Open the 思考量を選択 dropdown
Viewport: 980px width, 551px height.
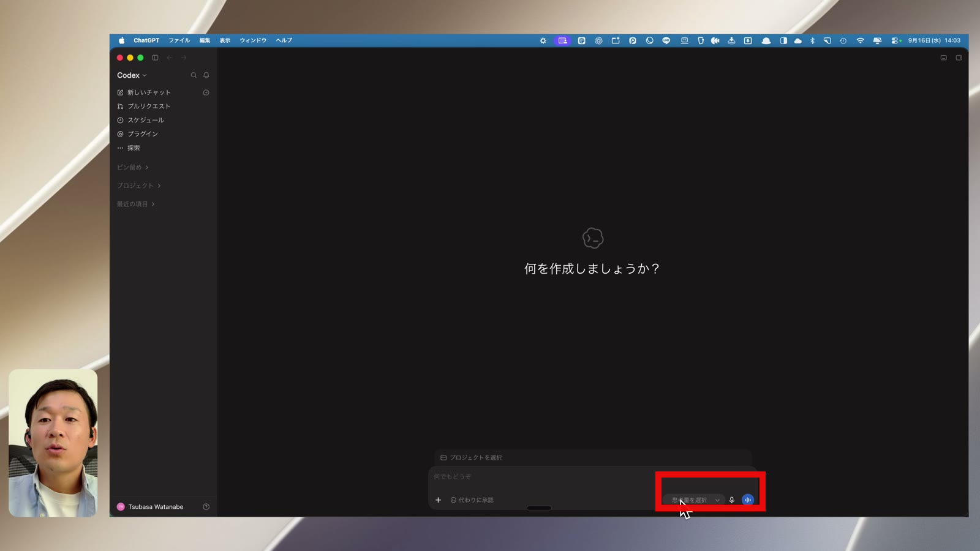pos(695,500)
